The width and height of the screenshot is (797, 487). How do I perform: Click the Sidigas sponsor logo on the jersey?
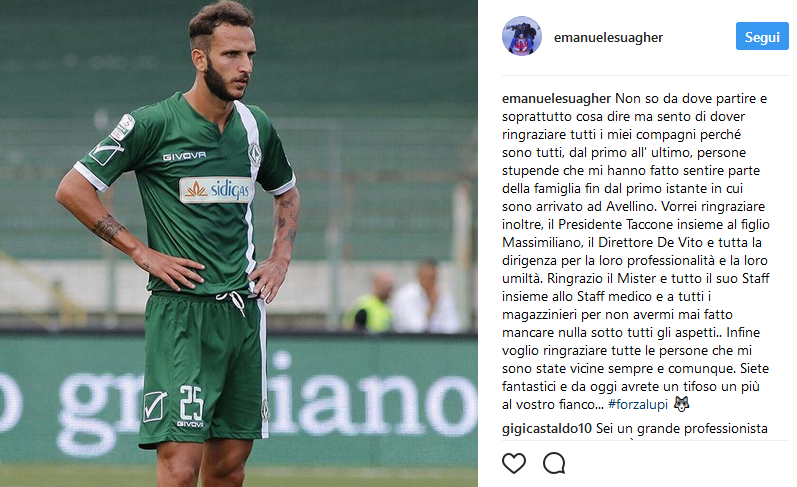(x=216, y=190)
